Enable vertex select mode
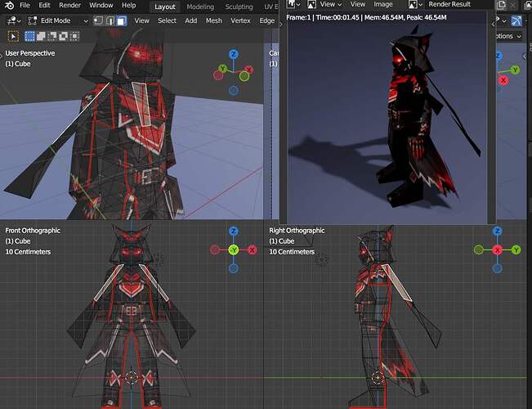This screenshot has height=409, width=532. 98,20
